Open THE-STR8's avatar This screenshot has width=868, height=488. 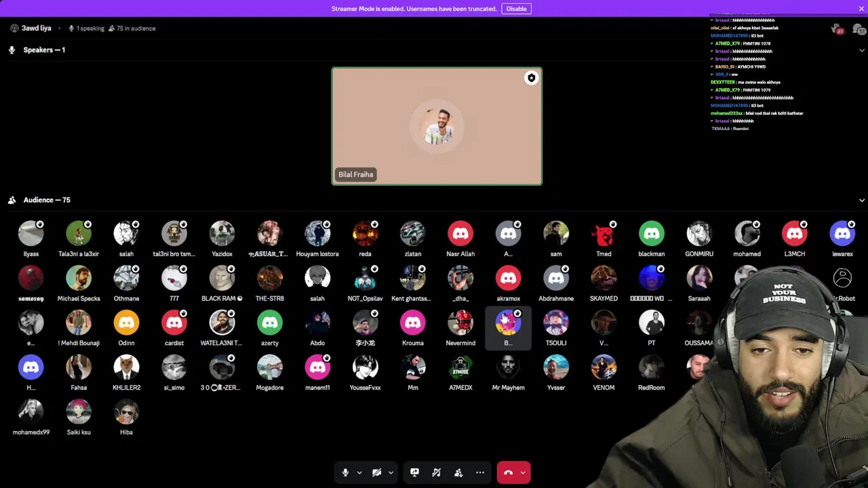[270, 278]
